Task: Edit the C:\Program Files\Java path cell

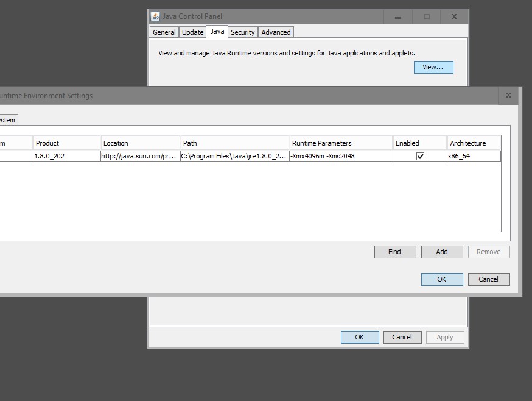Action: tap(235, 157)
